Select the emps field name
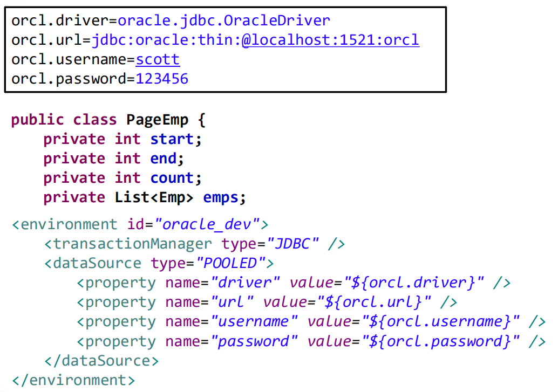This screenshot has width=558, height=392. [x=221, y=198]
